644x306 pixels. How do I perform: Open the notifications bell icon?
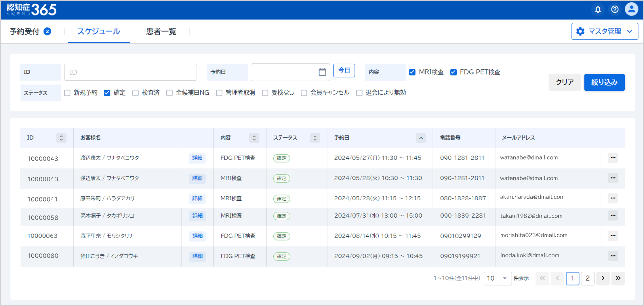[x=598, y=9]
